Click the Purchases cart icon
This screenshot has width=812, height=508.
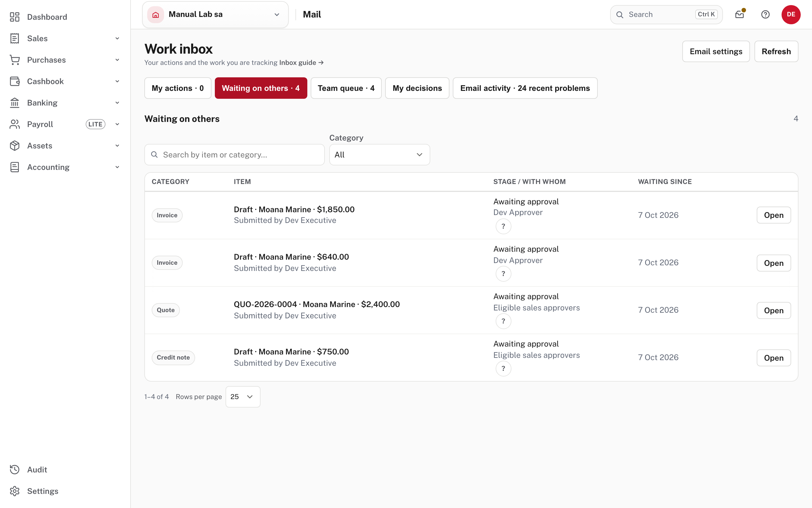coord(14,60)
